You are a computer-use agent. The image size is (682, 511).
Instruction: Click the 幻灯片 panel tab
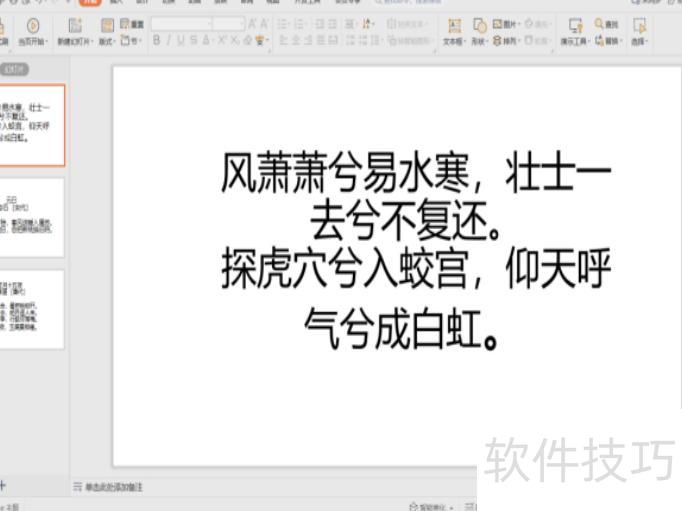[14, 69]
